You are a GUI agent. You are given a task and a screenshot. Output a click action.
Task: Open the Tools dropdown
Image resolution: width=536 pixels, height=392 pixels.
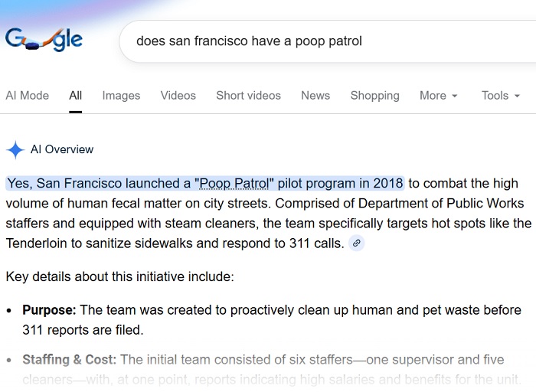click(500, 96)
